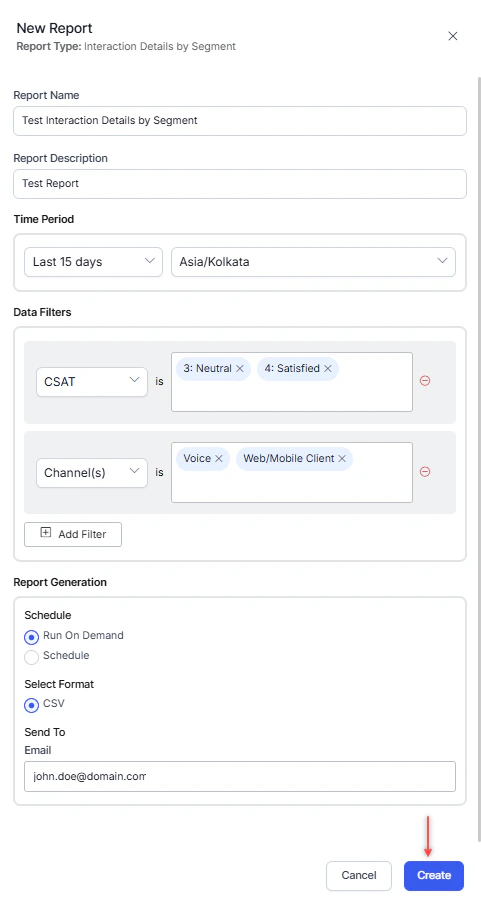
Task: Click the Report Description input field
Action: point(240,183)
